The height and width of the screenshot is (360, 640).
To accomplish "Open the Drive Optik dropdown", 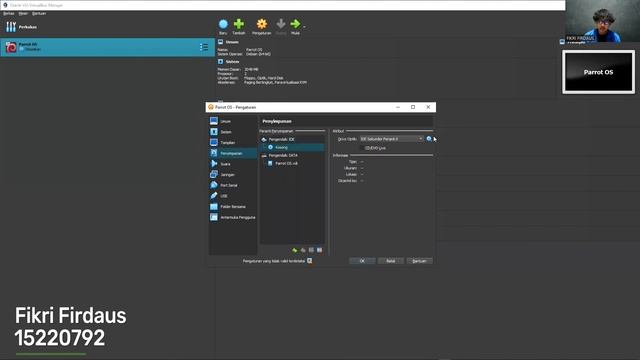I will [x=391, y=139].
